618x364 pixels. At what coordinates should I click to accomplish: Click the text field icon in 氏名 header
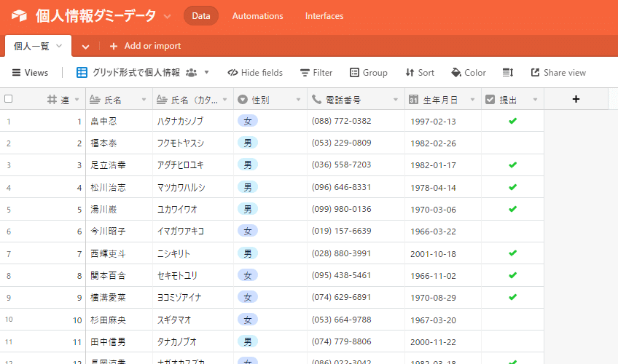click(x=95, y=100)
